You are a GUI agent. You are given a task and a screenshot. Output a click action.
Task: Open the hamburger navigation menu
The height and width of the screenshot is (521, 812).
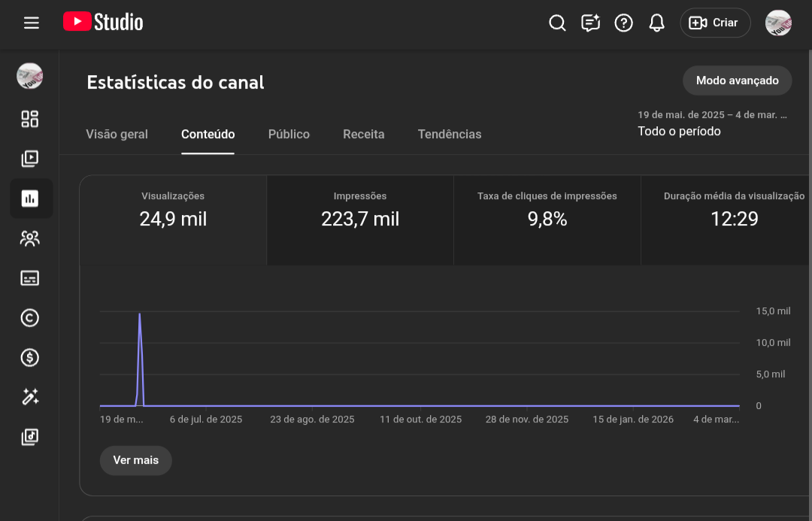[x=31, y=23]
